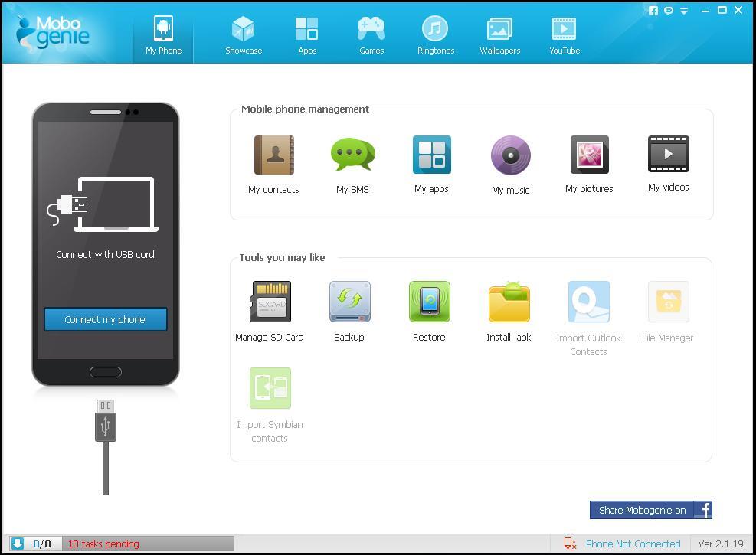Click the Ver 2.1.19 version label
The image size is (756, 555).
pyautogui.click(x=721, y=544)
